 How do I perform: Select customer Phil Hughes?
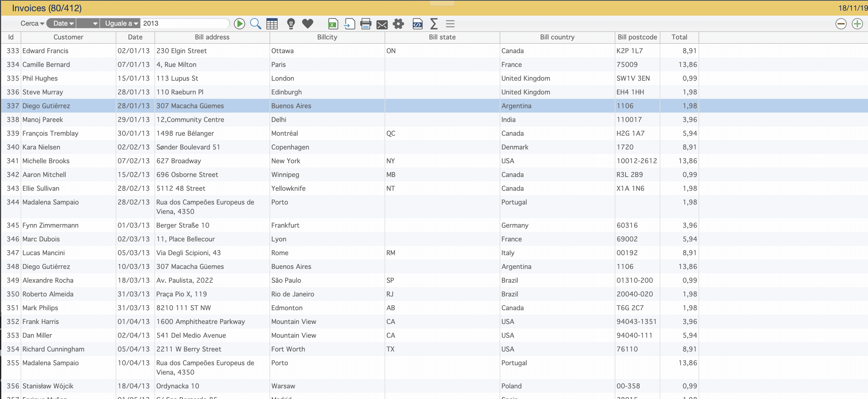[40, 78]
